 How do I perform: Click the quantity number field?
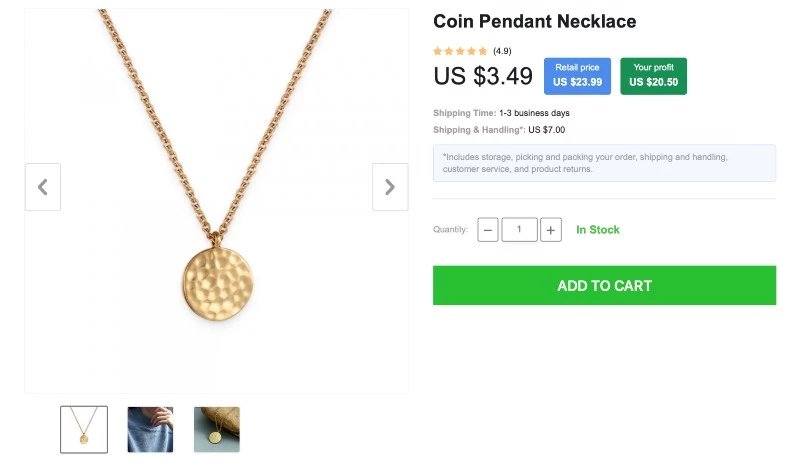click(x=519, y=230)
